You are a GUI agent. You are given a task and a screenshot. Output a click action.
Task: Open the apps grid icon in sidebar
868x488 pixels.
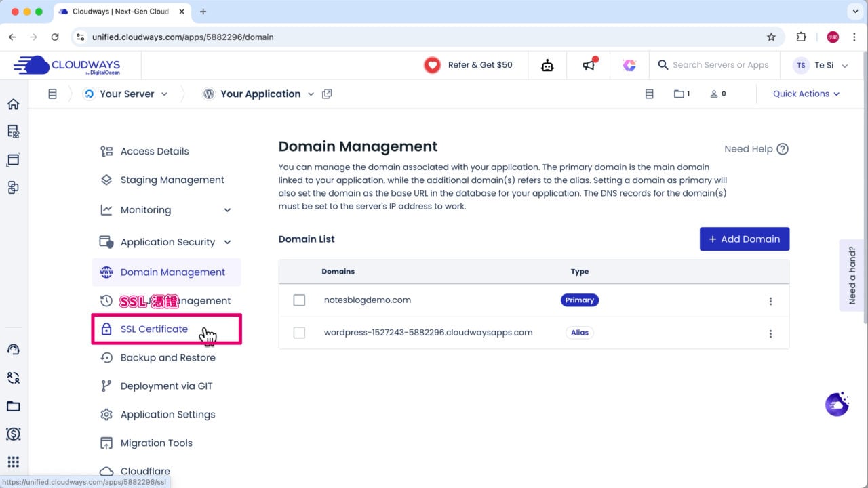coord(13,462)
